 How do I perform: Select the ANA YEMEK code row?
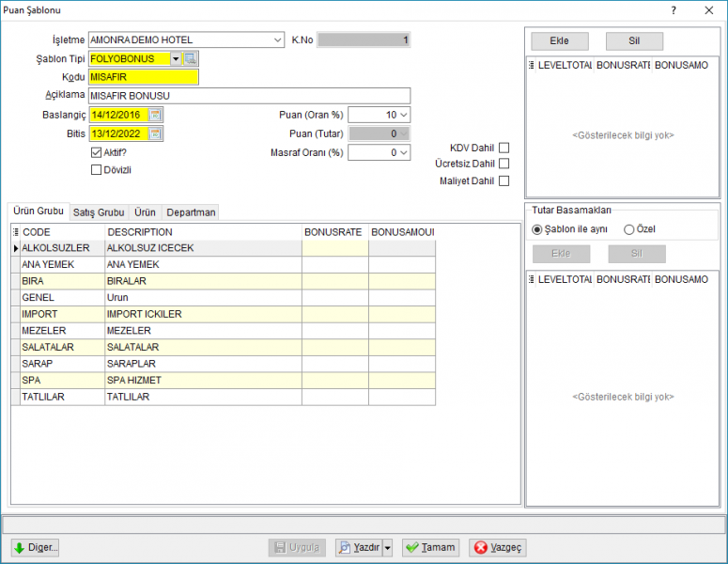63,264
